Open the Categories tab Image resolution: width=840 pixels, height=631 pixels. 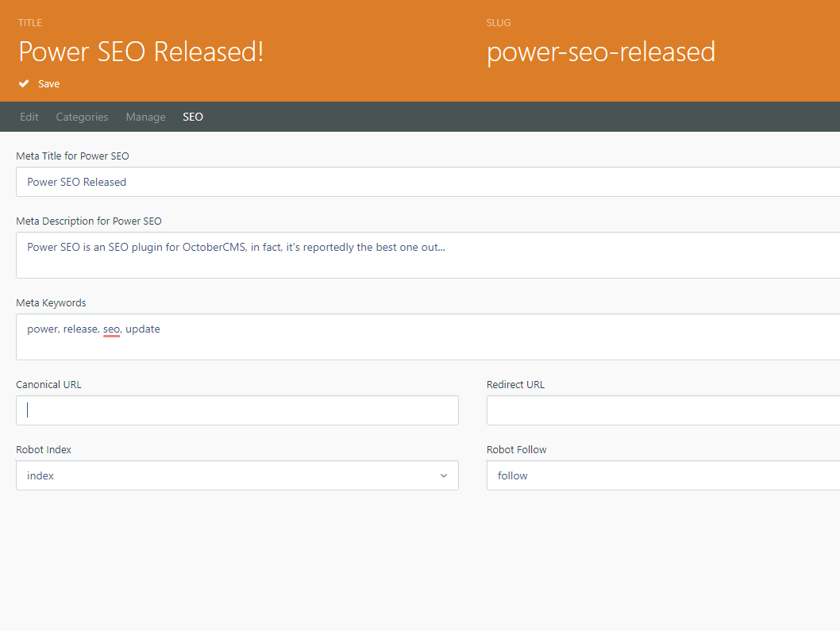pyautogui.click(x=82, y=117)
